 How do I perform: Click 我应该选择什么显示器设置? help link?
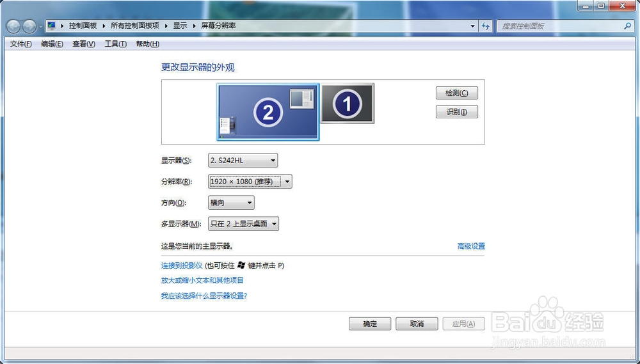[204, 296]
